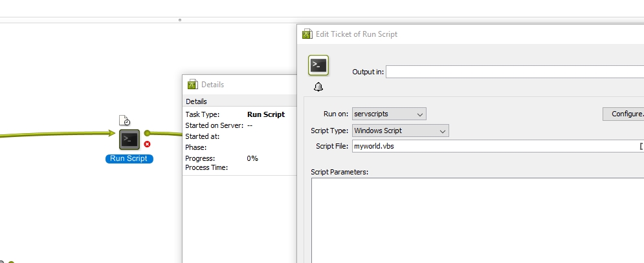Click the Details window title icon
The image size is (644, 263).
pyautogui.click(x=192, y=84)
